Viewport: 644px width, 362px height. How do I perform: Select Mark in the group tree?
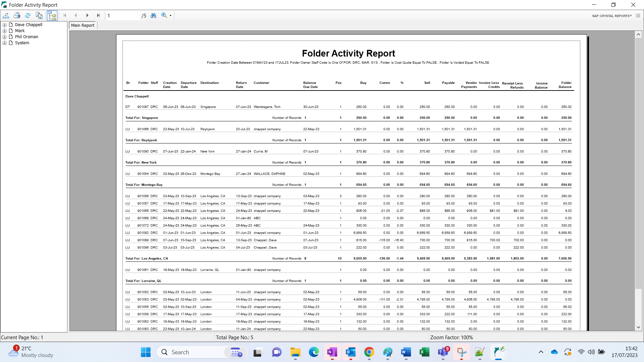[x=20, y=31]
